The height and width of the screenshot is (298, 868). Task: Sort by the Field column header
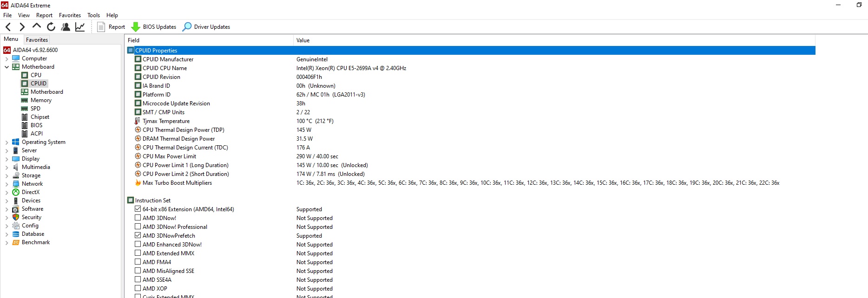tap(209, 40)
